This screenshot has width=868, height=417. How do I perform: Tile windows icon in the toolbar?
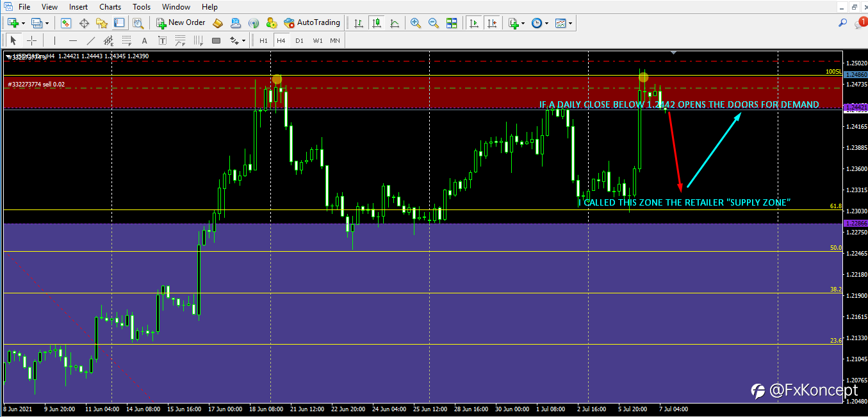click(x=452, y=23)
